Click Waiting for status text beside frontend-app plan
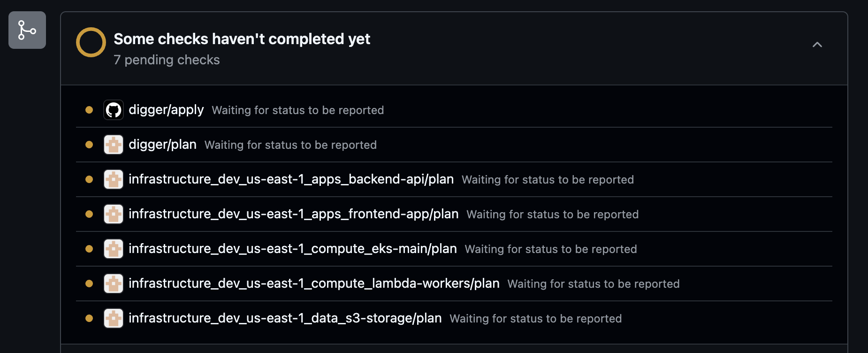 pyautogui.click(x=552, y=214)
